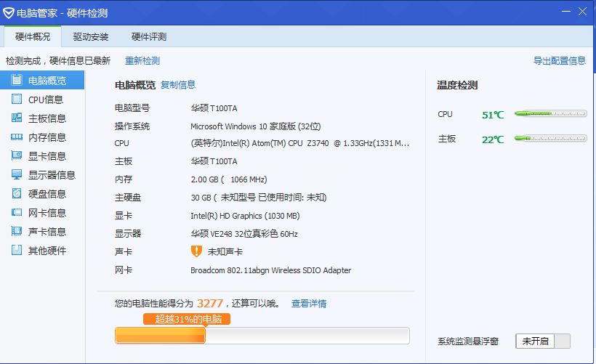Select CPU信息 in the sidebar
The width and height of the screenshot is (596, 364).
pyautogui.click(x=42, y=99)
